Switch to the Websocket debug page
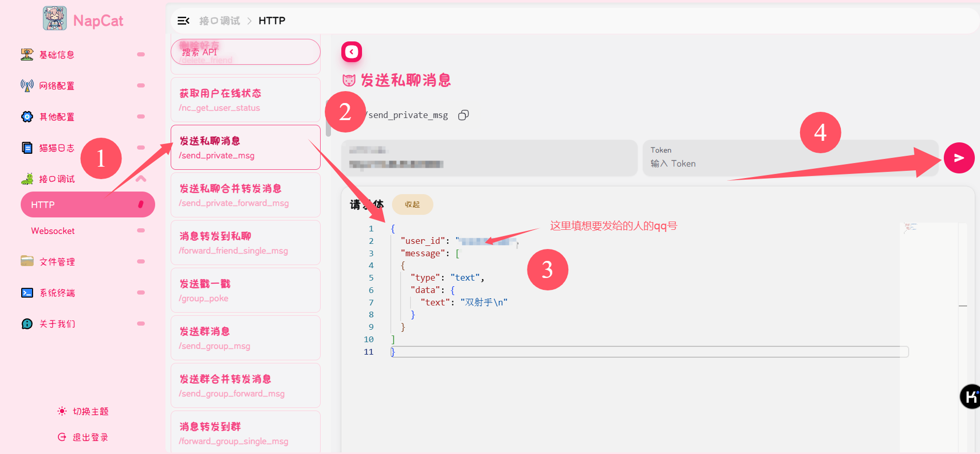Viewport: 980px width, 454px height. [53, 231]
